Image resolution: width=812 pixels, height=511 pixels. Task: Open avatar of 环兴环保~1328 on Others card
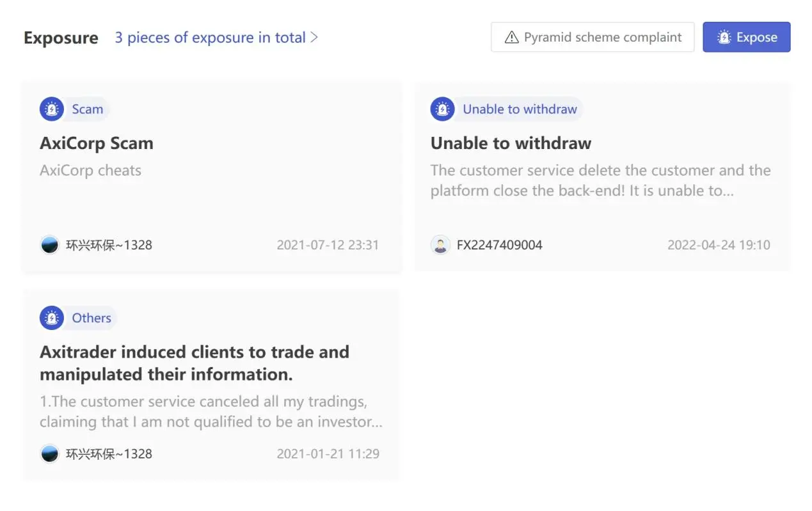tap(49, 454)
